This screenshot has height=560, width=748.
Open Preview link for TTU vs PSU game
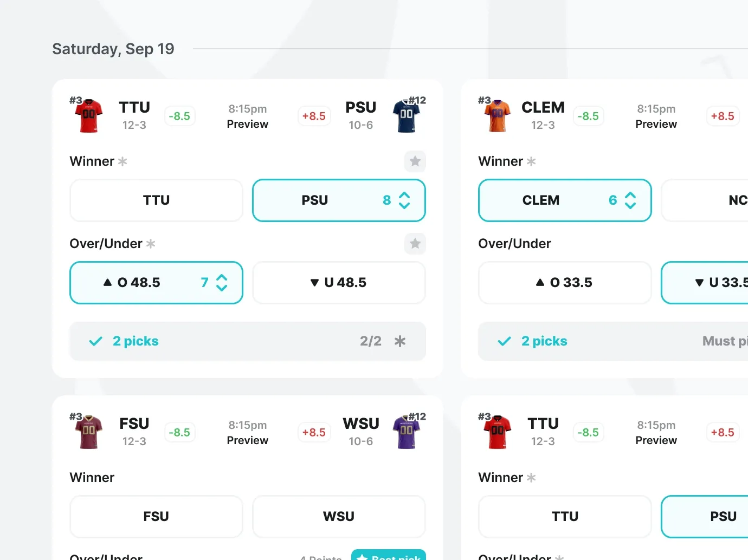tap(248, 124)
